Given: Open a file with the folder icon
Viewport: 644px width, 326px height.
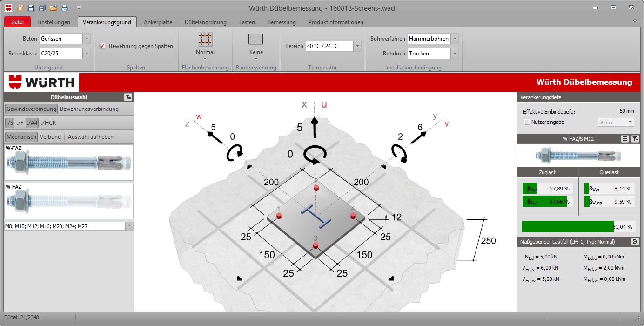Looking at the screenshot, I should (x=54, y=8).
